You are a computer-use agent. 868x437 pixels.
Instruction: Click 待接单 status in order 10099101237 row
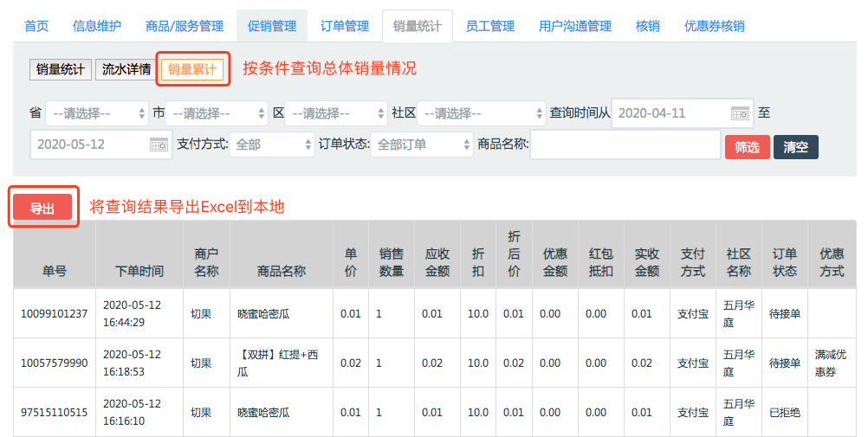click(785, 313)
